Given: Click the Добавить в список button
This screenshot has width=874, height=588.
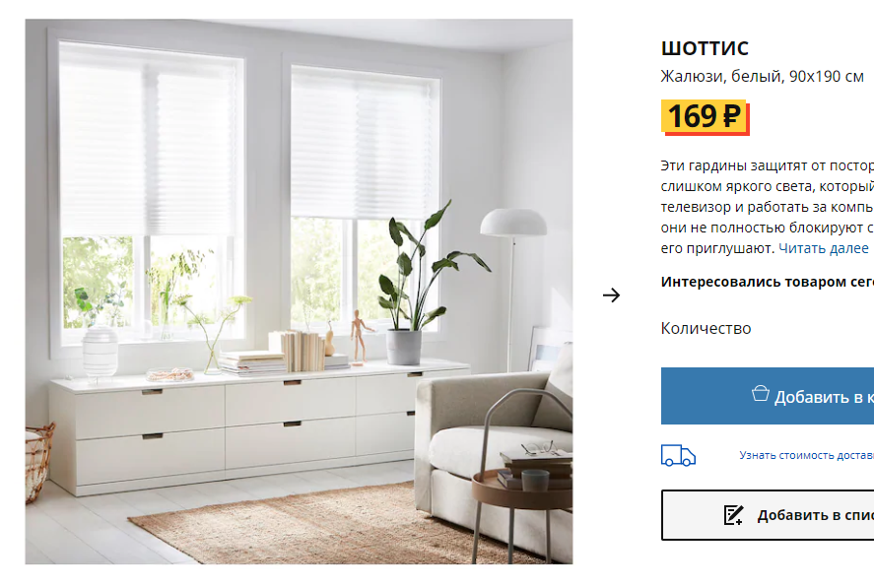Looking at the screenshot, I should pyautogui.click(x=768, y=515).
